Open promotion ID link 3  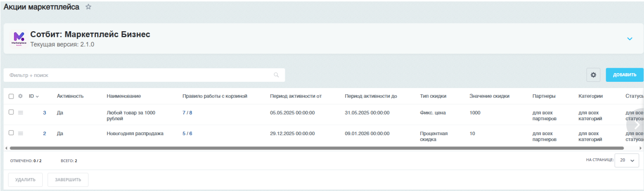click(45, 113)
